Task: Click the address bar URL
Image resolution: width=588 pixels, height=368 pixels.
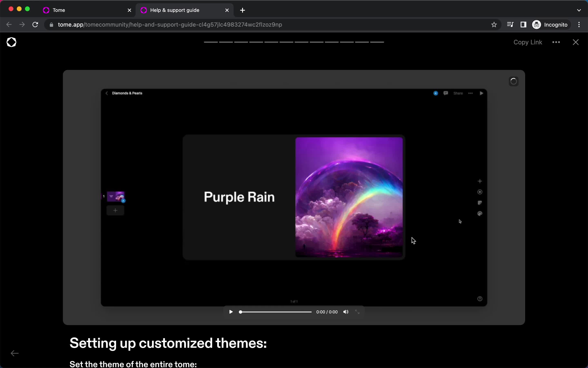Action: coord(170,25)
